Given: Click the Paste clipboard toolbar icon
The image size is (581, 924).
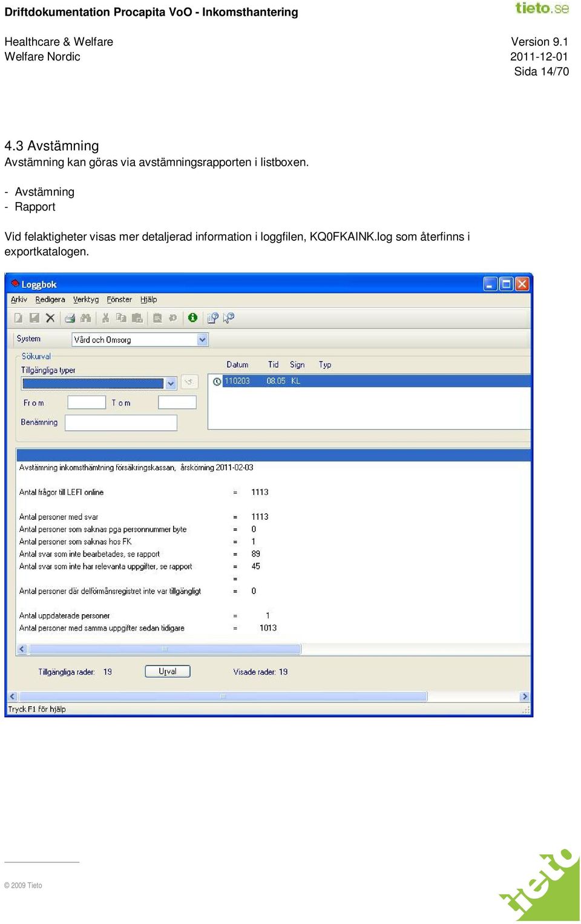Looking at the screenshot, I should pos(137,318).
